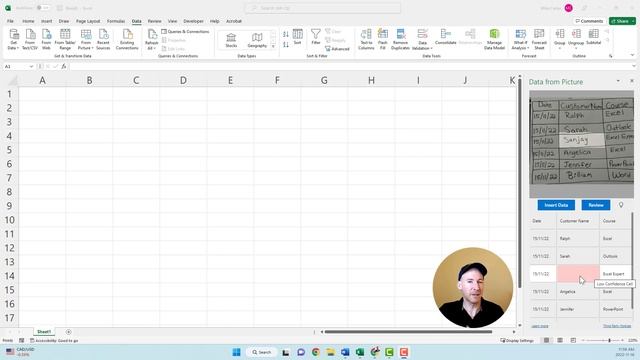The height and width of the screenshot is (360, 640).
Task: Open the File tab
Action: (10, 21)
